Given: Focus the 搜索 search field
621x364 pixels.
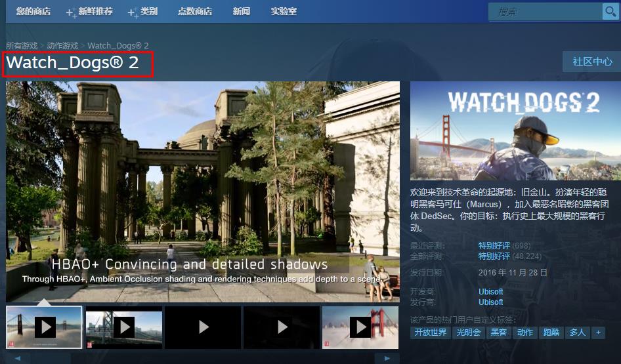Looking at the screenshot, I should click(x=546, y=11).
